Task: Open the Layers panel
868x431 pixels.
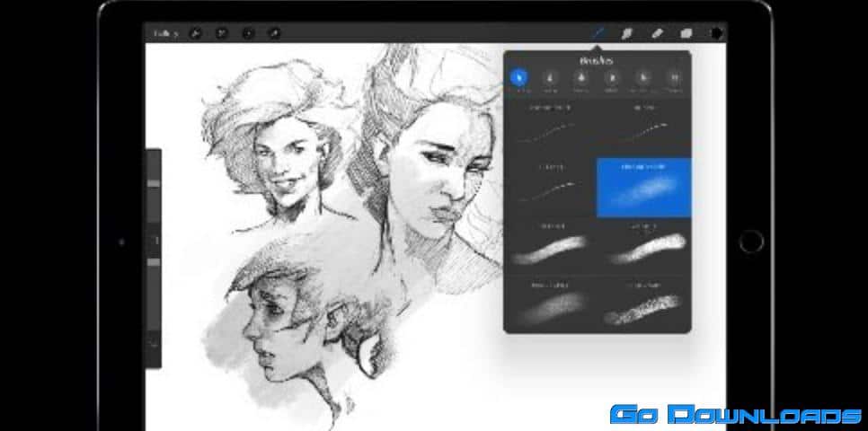Action: click(x=686, y=33)
